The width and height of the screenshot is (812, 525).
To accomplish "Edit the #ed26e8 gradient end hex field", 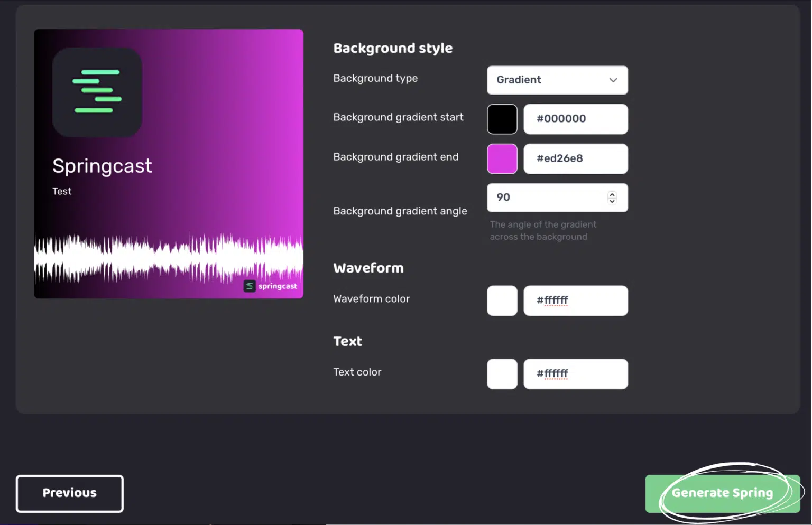I will 576,158.
